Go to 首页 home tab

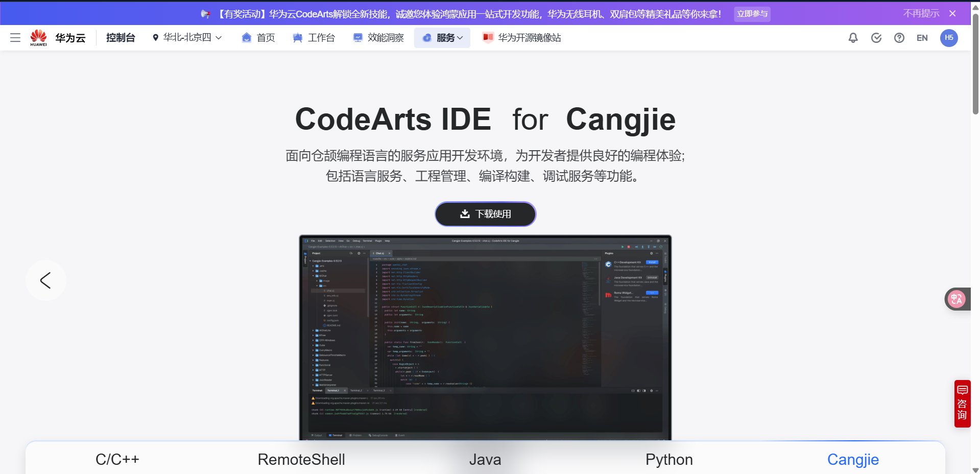(258, 38)
